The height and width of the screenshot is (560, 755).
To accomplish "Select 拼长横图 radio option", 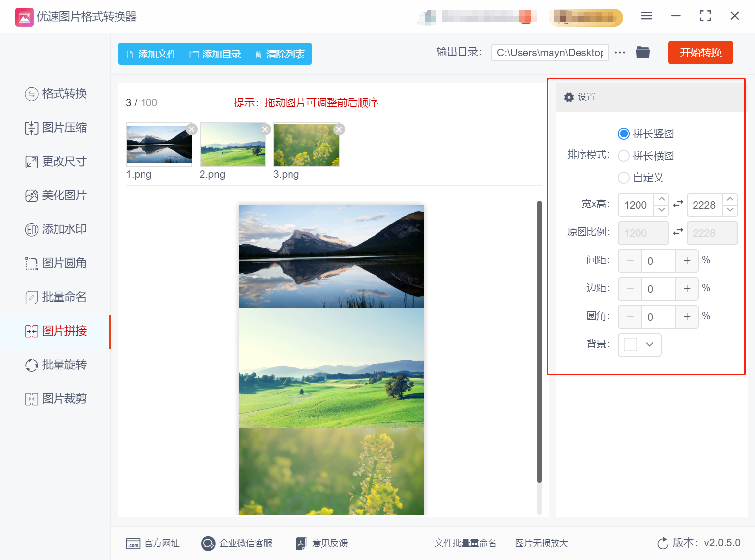I will 624,156.
